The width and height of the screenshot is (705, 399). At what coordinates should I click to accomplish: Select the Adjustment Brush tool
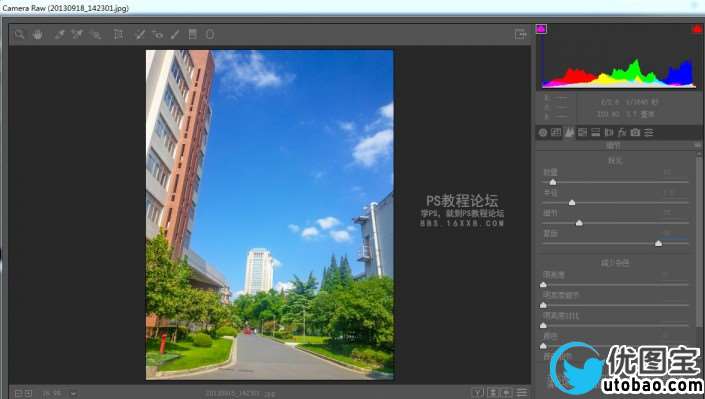tap(175, 34)
